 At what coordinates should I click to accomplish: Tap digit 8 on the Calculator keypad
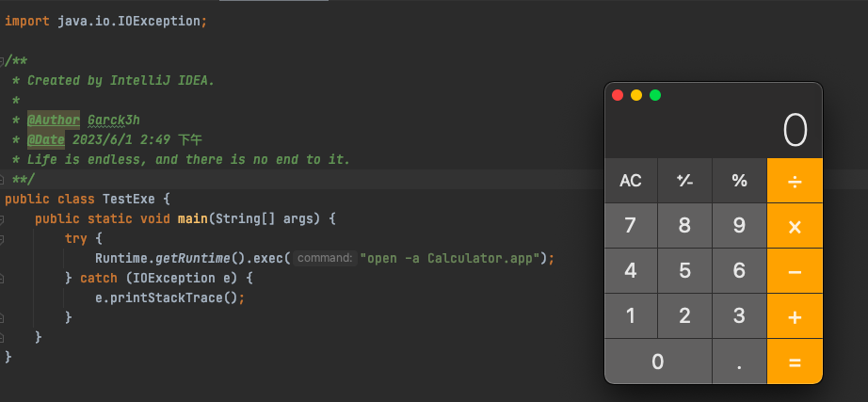[x=684, y=226]
